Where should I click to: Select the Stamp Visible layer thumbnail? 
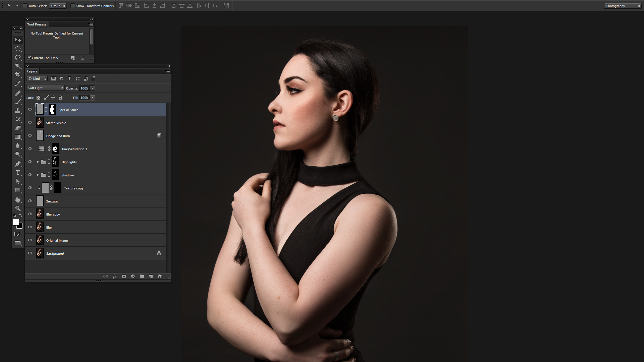[40, 122]
